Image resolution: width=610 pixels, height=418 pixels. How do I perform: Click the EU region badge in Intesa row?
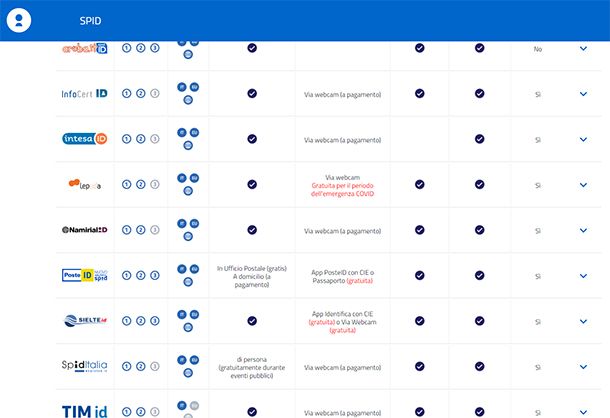click(x=194, y=133)
